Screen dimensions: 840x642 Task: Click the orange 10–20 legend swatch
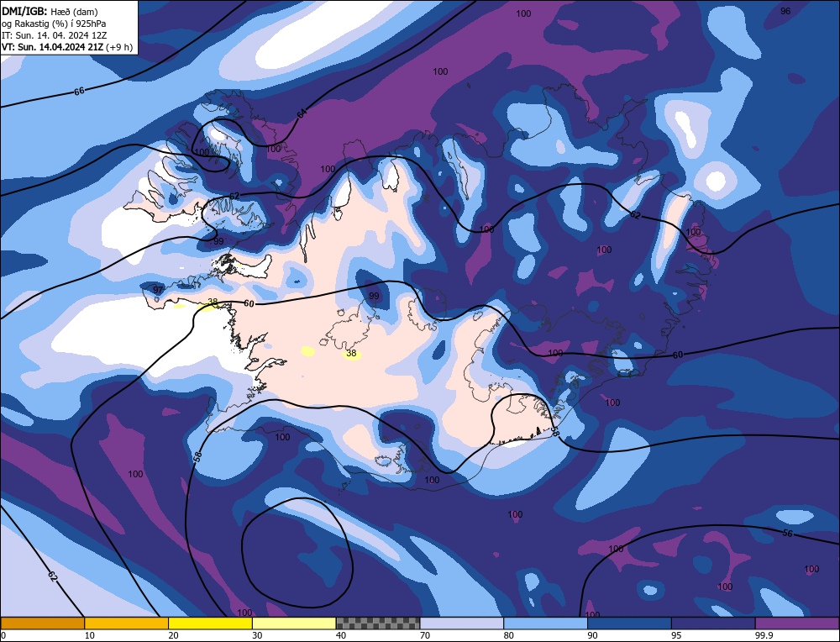127,623
